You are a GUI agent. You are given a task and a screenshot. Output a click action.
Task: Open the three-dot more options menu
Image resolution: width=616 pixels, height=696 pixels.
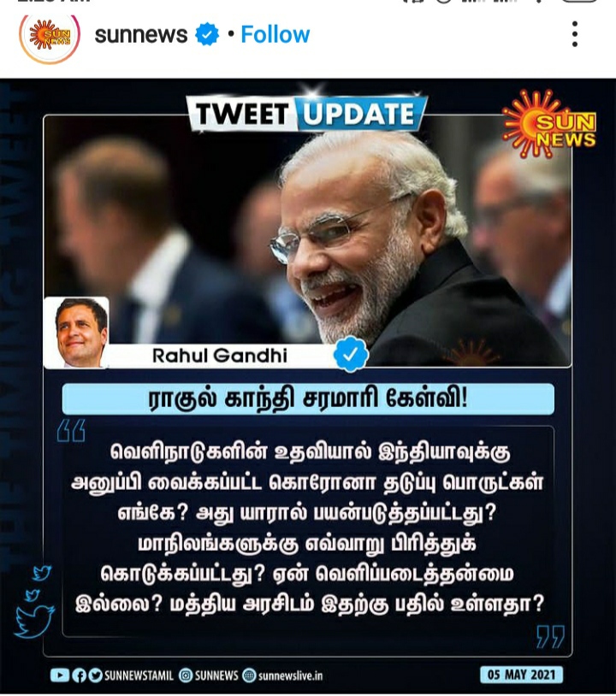(x=575, y=33)
